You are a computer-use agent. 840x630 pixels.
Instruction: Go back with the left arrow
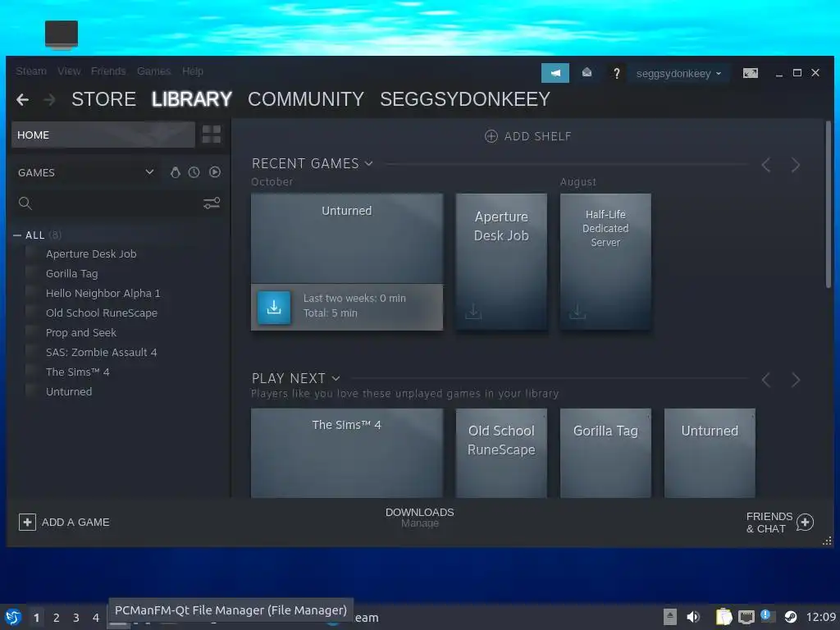point(22,99)
